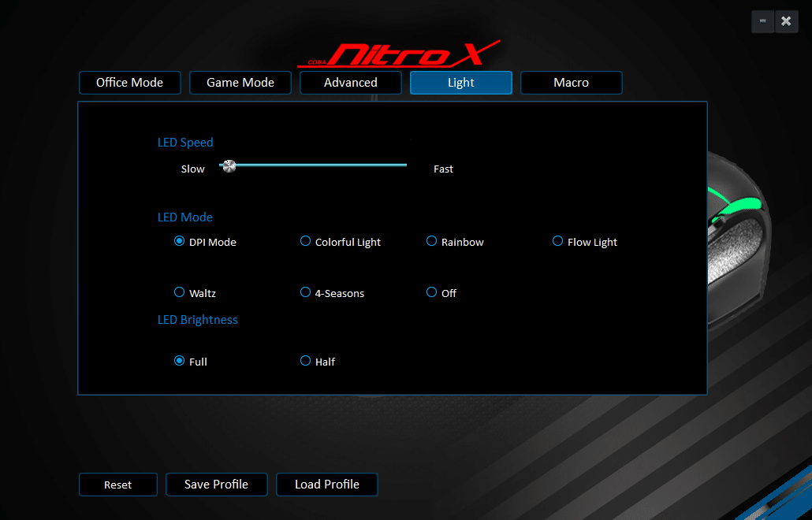Screen dimensions: 812x520
Task: Click Load Profile button
Action: click(x=327, y=485)
